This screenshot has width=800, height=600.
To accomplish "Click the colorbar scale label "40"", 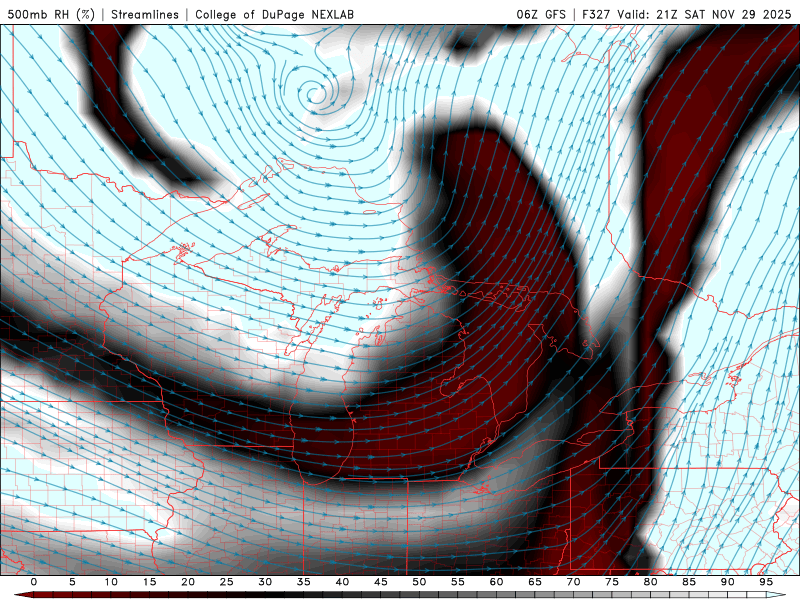I will tap(342, 582).
